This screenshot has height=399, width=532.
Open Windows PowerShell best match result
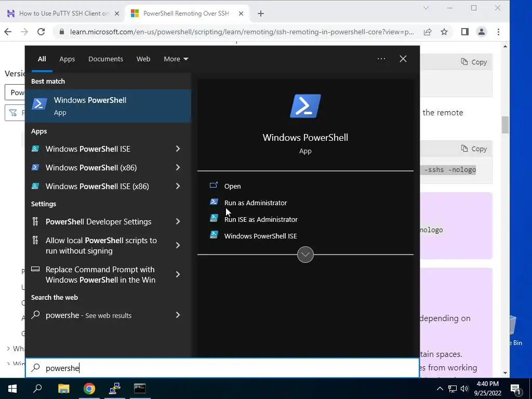point(108,106)
